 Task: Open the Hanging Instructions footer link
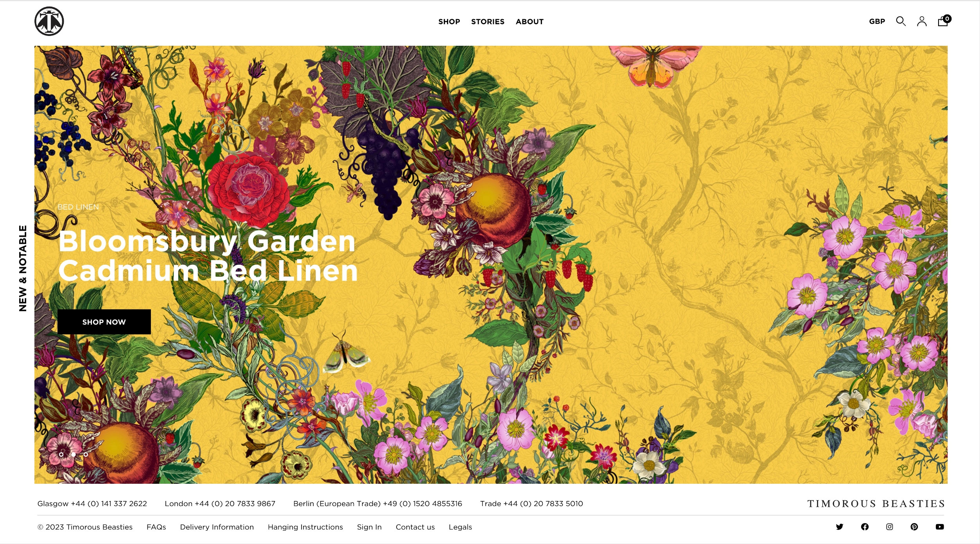click(305, 527)
